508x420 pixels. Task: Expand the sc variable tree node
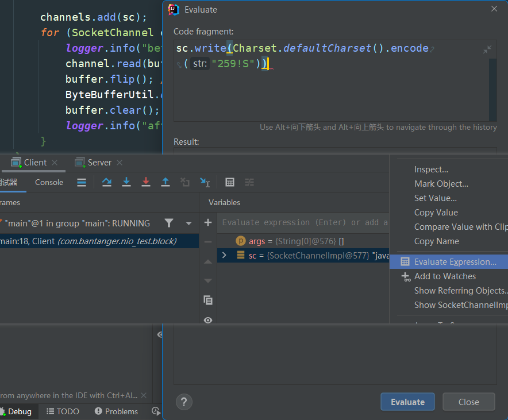pos(224,256)
